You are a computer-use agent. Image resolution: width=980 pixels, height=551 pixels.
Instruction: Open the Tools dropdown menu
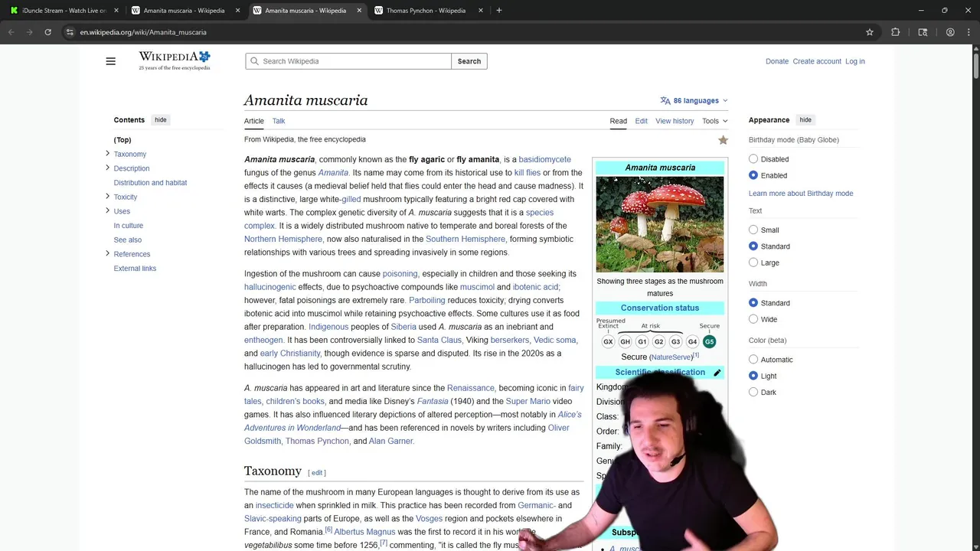click(714, 121)
